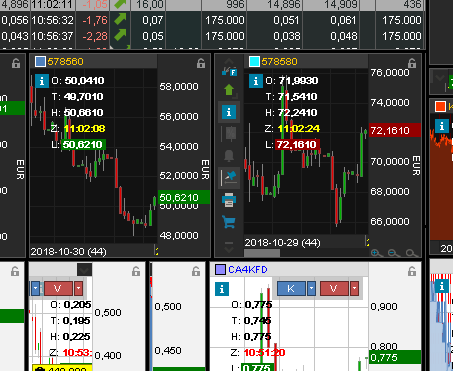Zoom in with the plus magnifier under the 578580 chart
The image size is (453, 371).
tap(376, 253)
